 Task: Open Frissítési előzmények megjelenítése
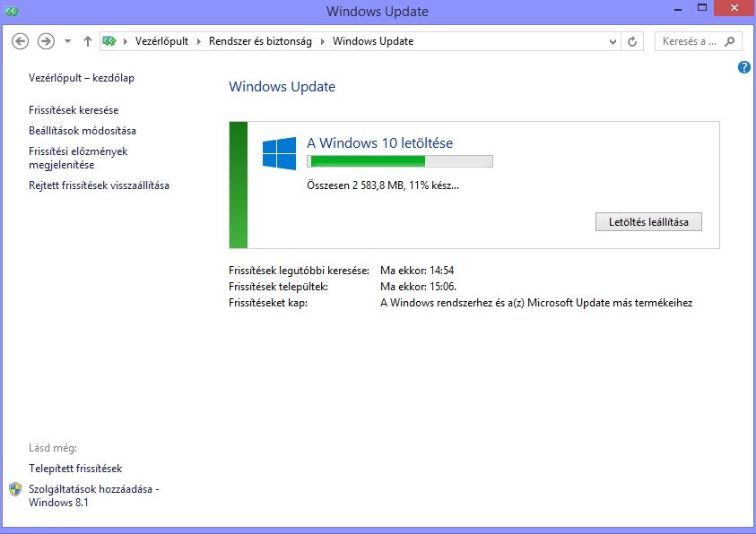click(78, 158)
